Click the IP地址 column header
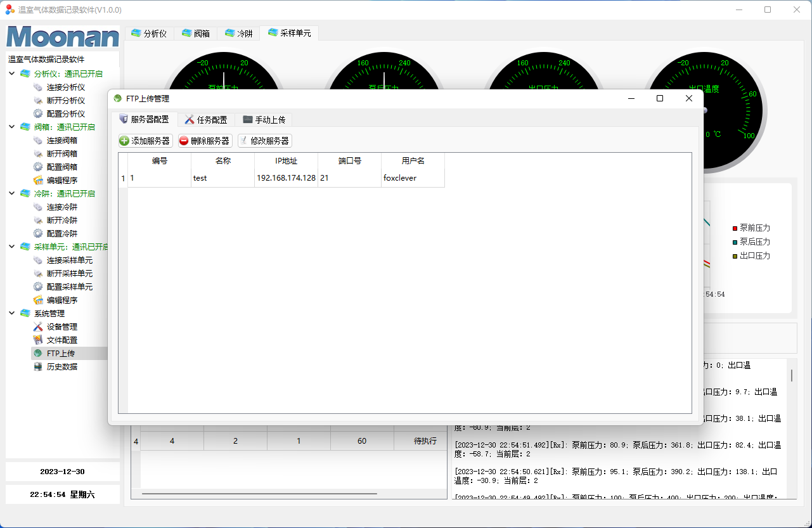812x528 pixels. (x=286, y=161)
